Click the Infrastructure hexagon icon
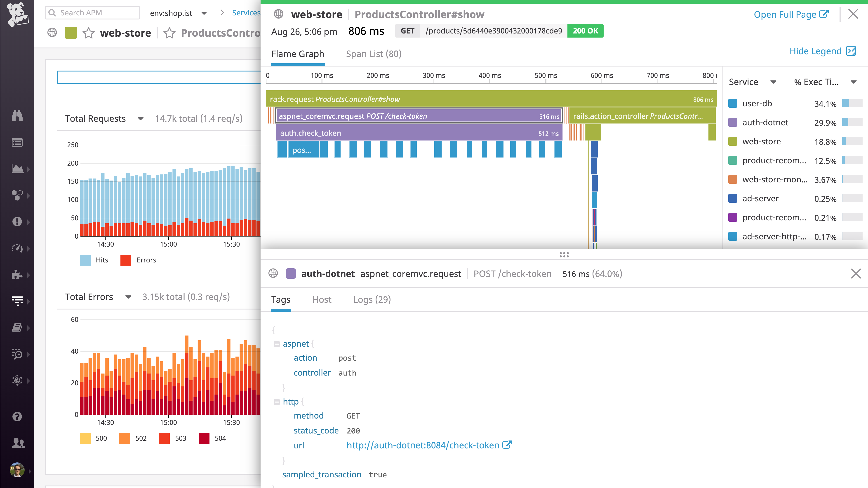The image size is (868, 488). tap(18, 194)
